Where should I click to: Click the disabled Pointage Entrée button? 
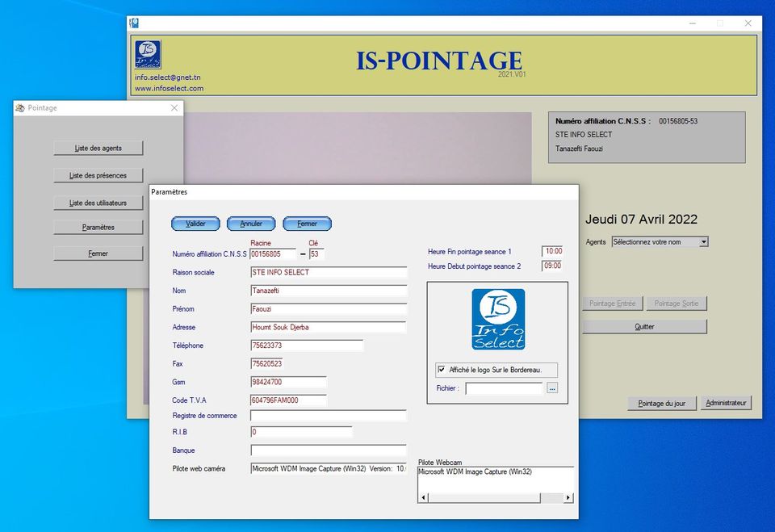click(x=613, y=304)
